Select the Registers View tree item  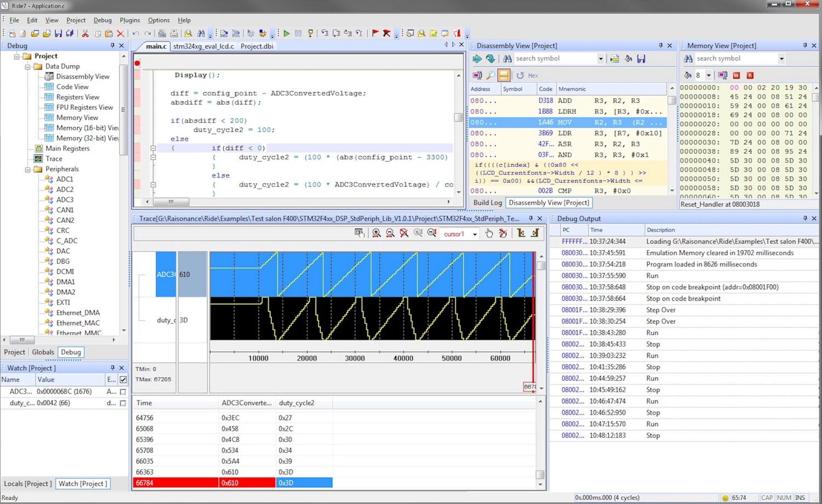coord(78,97)
